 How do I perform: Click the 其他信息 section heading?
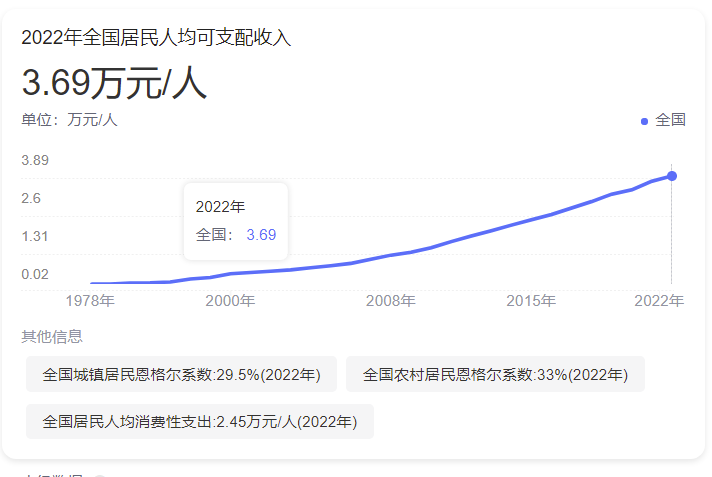(x=52, y=337)
